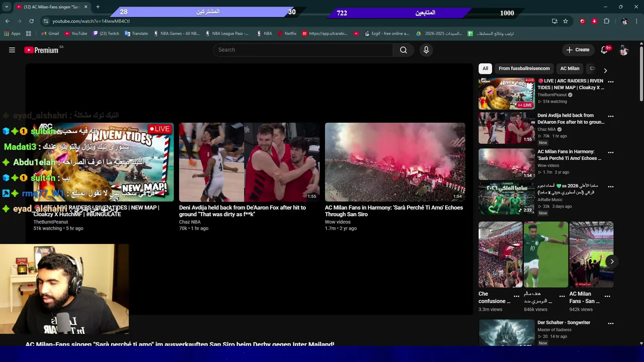
Task: Open the NBA Games - All NB... bookmark
Action: 176,34
